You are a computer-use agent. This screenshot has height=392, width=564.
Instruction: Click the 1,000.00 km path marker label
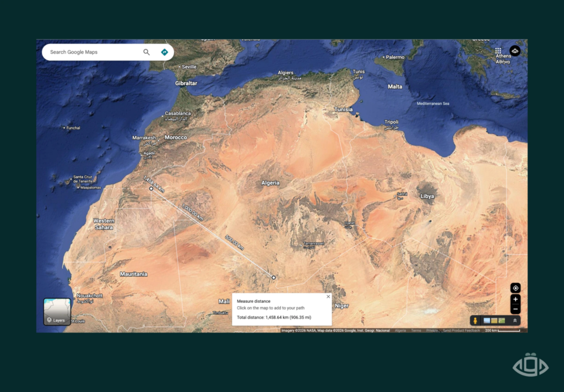click(x=192, y=212)
